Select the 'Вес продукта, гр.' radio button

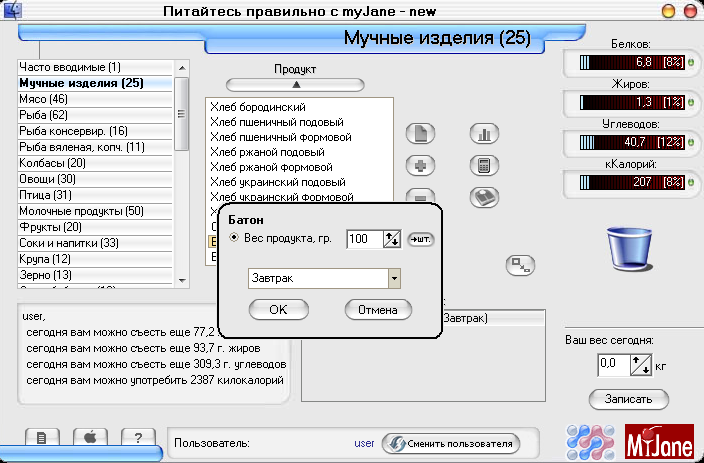[x=234, y=238]
